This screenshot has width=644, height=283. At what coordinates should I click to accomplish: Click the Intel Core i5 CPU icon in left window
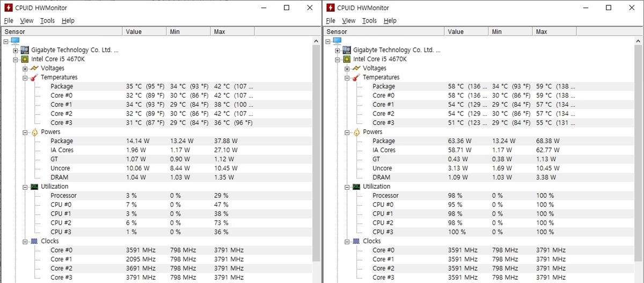pos(24,59)
